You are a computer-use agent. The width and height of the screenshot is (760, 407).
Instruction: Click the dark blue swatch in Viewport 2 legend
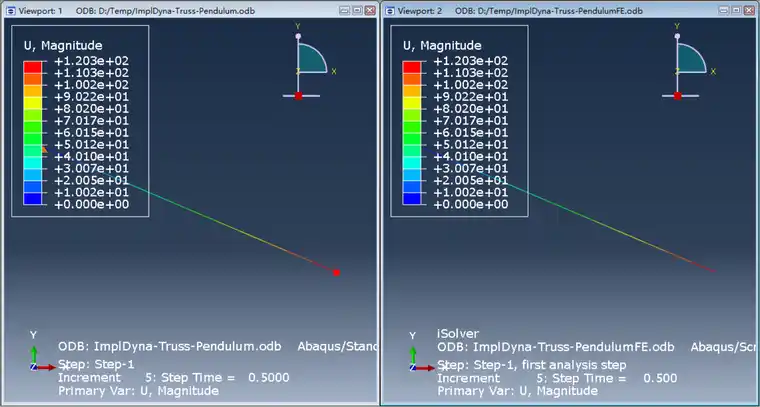pos(412,199)
